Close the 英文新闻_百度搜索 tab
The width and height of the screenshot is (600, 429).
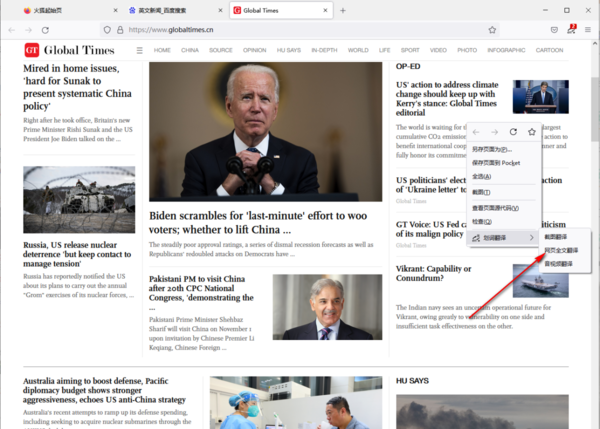220,11
